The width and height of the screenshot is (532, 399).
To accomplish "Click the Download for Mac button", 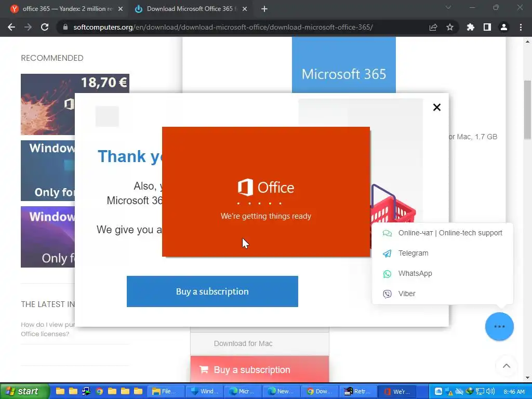I will (x=260, y=343).
